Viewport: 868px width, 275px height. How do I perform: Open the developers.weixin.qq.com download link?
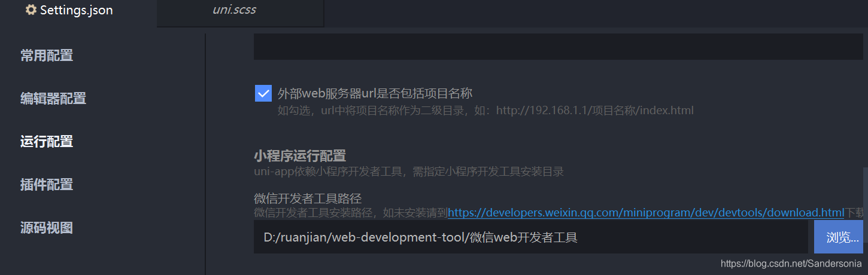pos(646,212)
